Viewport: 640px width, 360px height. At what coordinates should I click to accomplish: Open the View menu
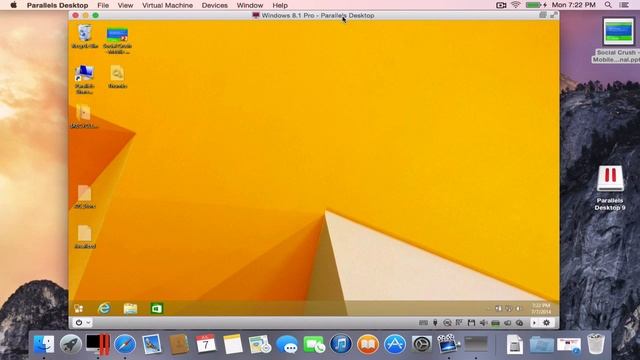(125, 5)
